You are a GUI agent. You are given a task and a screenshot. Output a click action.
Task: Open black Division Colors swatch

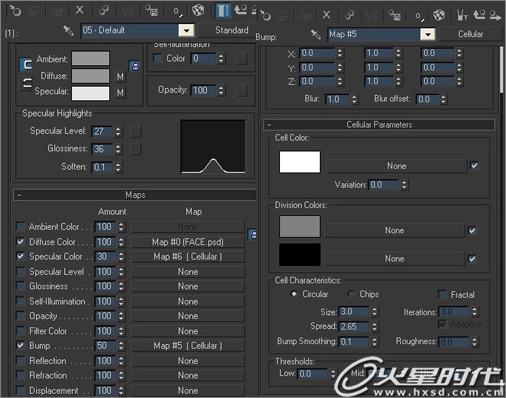(300, 255)
